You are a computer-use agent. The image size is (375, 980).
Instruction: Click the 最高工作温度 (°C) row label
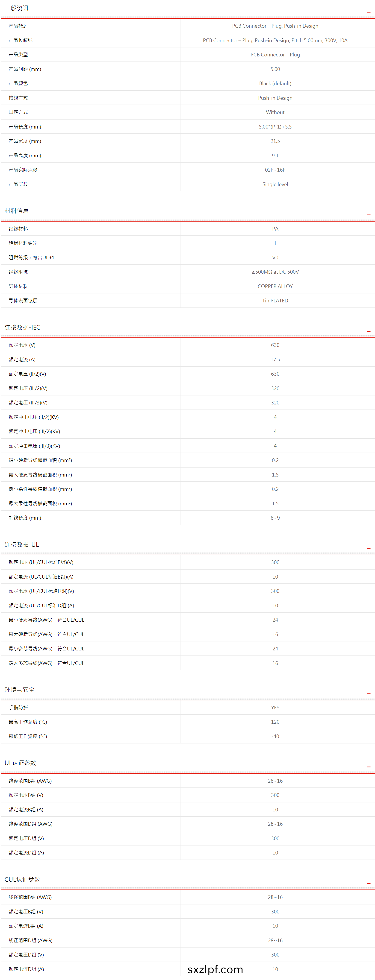[x=28, y=722]
